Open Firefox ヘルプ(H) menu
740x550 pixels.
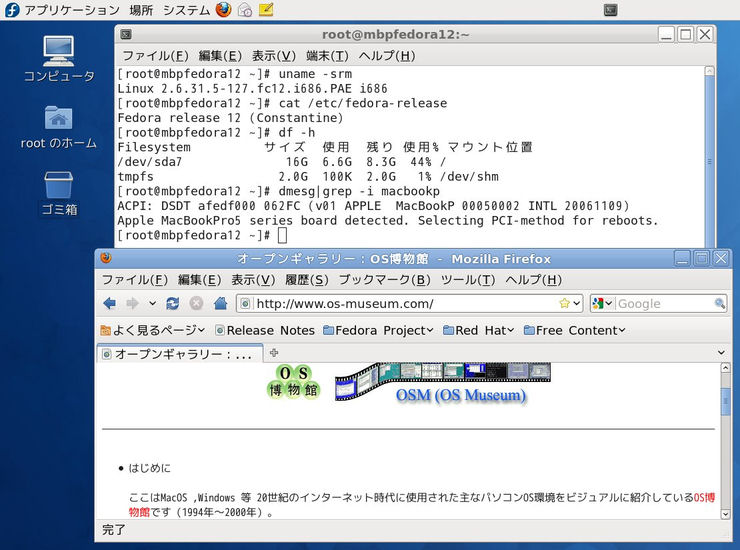pyautogui.click(x=533, y=279)
